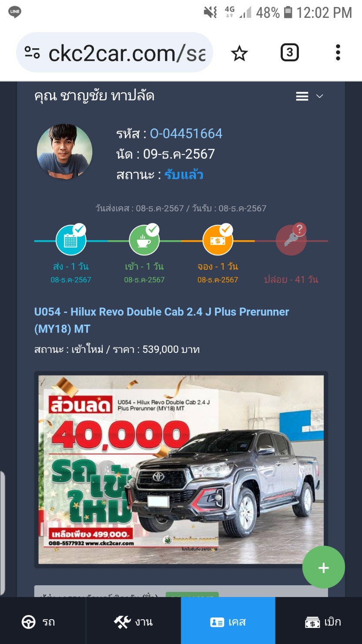Tap the customer profile photo

click(x=64, y=151)
